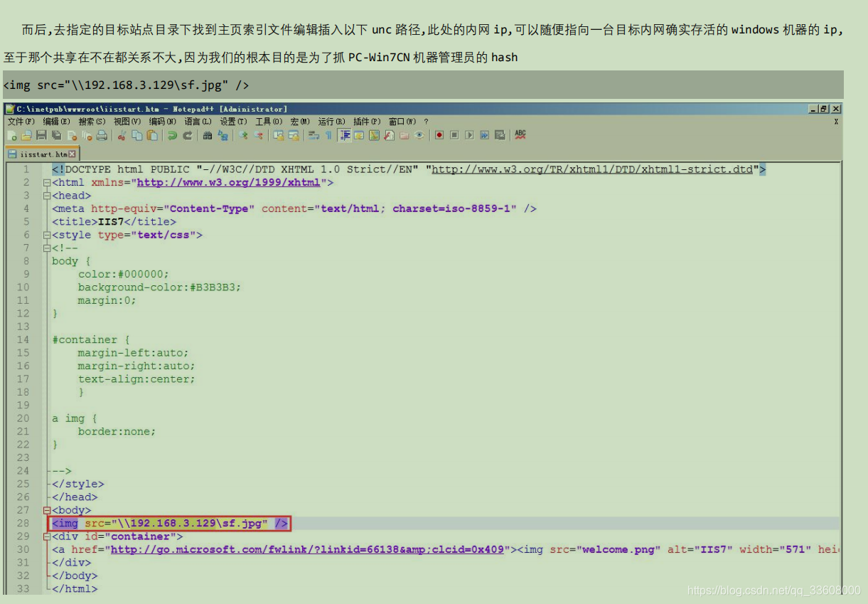Open the 语言(L) menu
868x604 pixels.
pyautogui.click(x=198, y=122)
